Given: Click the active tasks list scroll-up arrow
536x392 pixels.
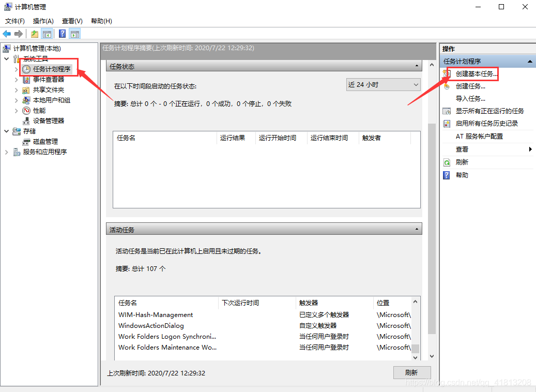Looking at the screenshot, I should tap(416, 301).
